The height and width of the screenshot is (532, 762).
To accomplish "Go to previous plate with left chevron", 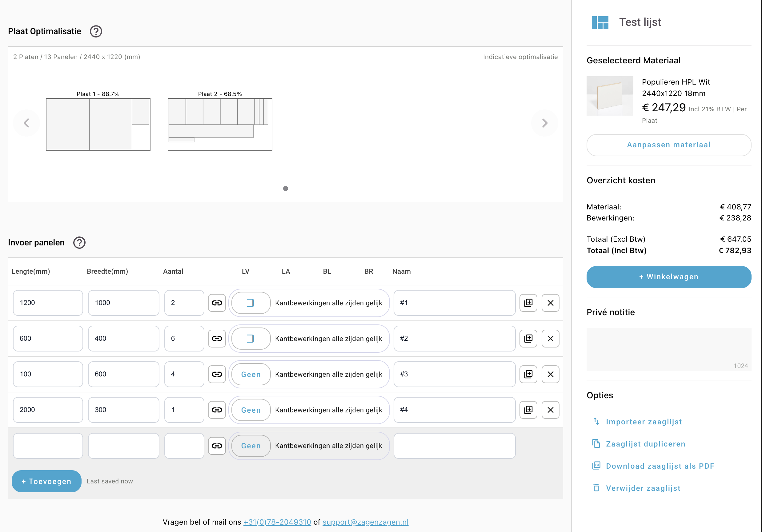I will click(x=26, y=123).
